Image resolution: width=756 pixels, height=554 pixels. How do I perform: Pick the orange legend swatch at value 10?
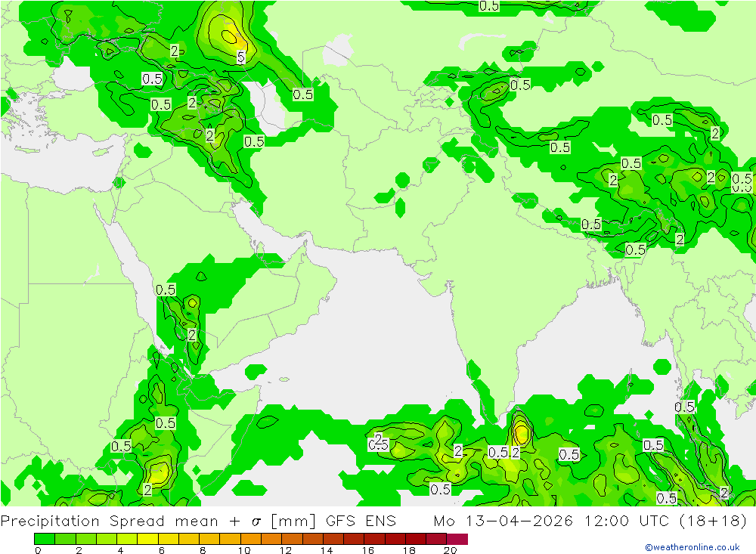pyautogui.click(x=251, y=539)
